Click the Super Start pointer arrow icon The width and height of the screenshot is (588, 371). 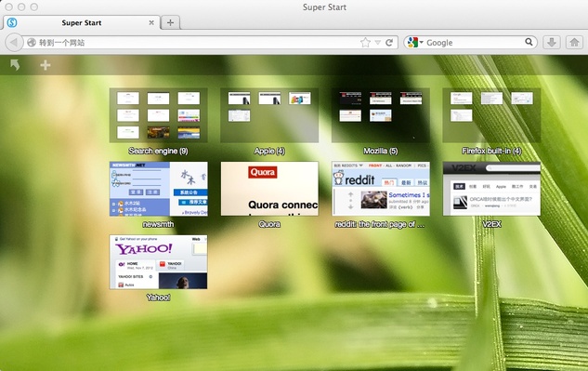pos(15,65)
